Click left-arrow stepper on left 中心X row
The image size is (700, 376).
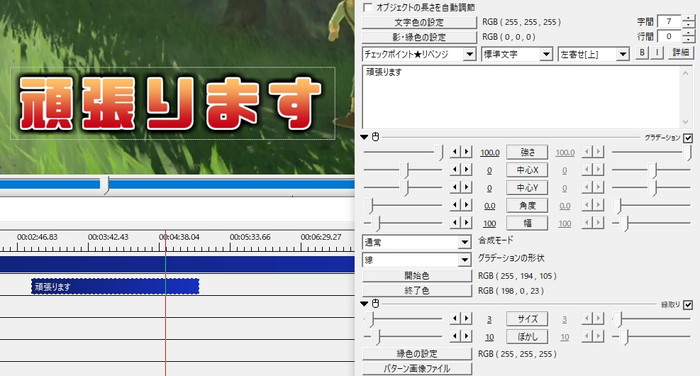tap(455, 170)
